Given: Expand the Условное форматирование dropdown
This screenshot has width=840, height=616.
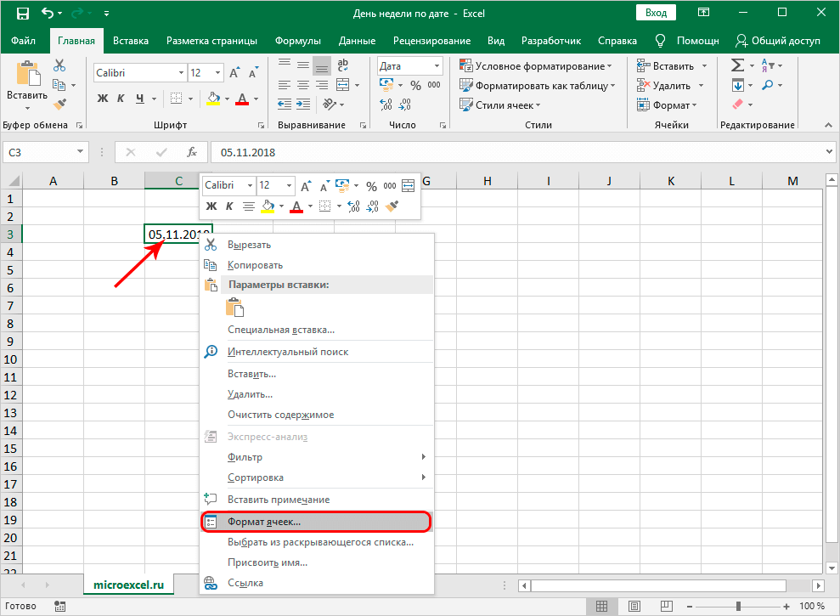Looking at the screenshot, I should point(535,66).
